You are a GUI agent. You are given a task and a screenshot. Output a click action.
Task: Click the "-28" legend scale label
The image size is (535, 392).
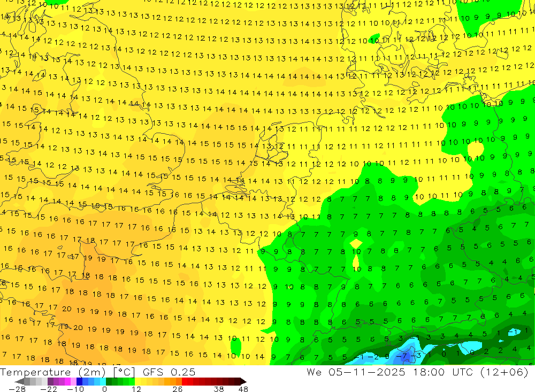17,389
